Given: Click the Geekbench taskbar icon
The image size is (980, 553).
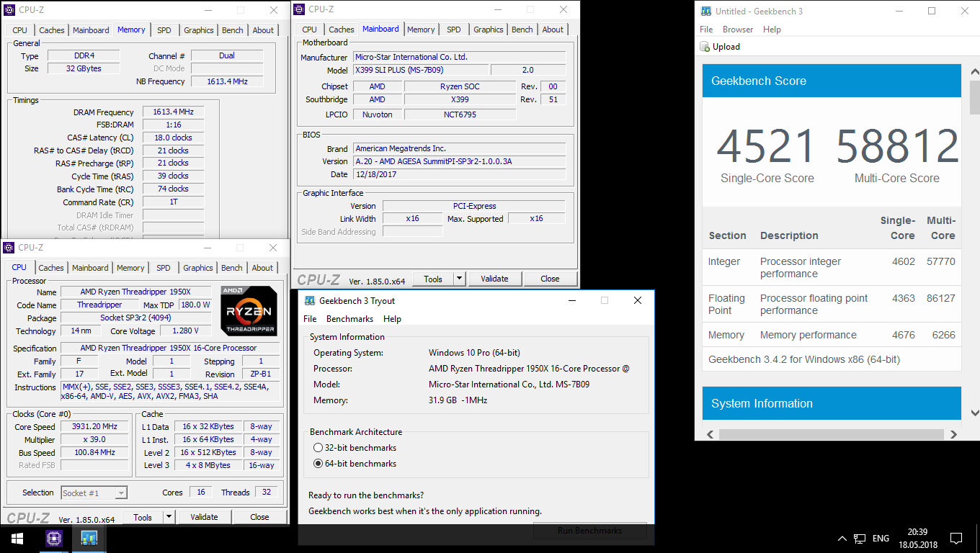Looking at the screenshot, I should click(89, 538).
